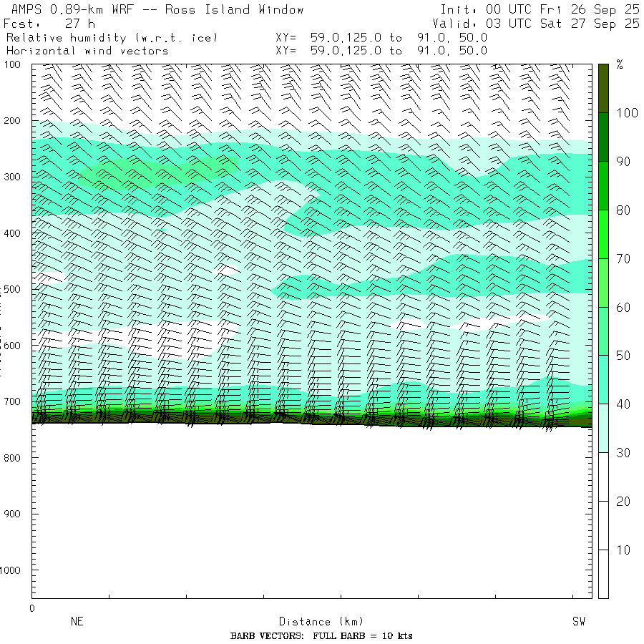Click the '%' unit label above color bar
Viewport: 644px width, 644px height.
pos(620,65)
